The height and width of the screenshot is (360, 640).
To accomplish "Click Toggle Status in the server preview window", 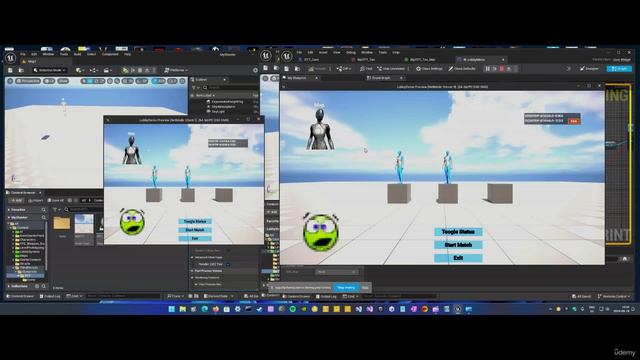I will pyautogui.click(x=458, y=232).
